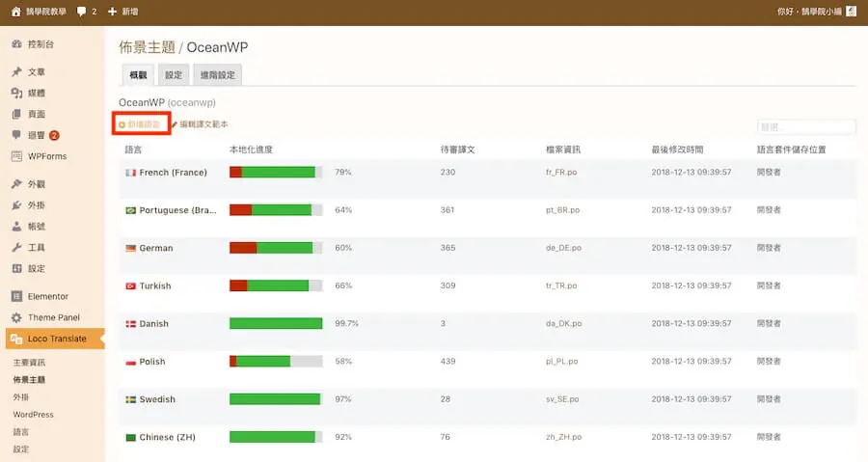Image resolution: width=868 pixels, height=462 pixels.
Task: Click the red 2 badge on 迴響
Action: (x=54, y=135)
